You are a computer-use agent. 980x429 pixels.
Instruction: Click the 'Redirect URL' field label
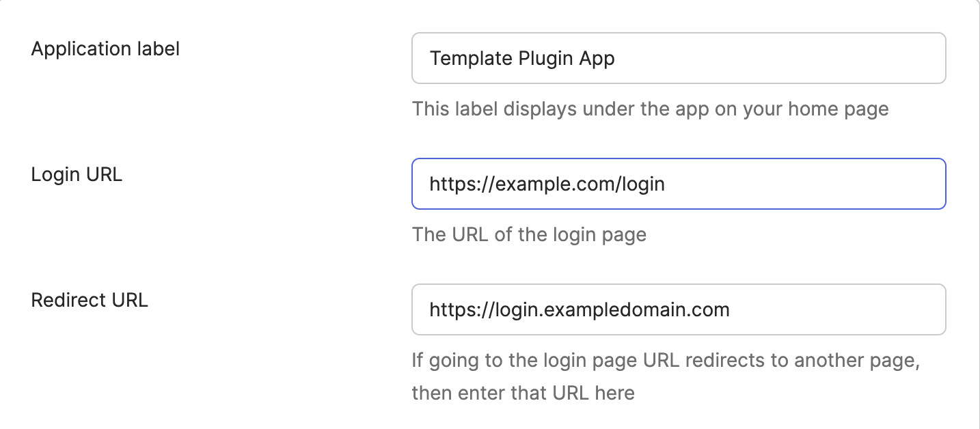tap(90, 299)
